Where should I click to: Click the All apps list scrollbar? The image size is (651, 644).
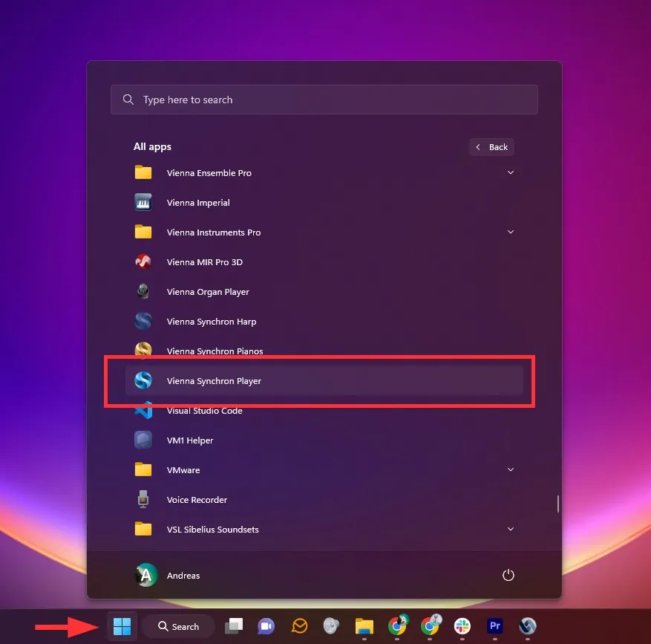[x=557, y=504]
